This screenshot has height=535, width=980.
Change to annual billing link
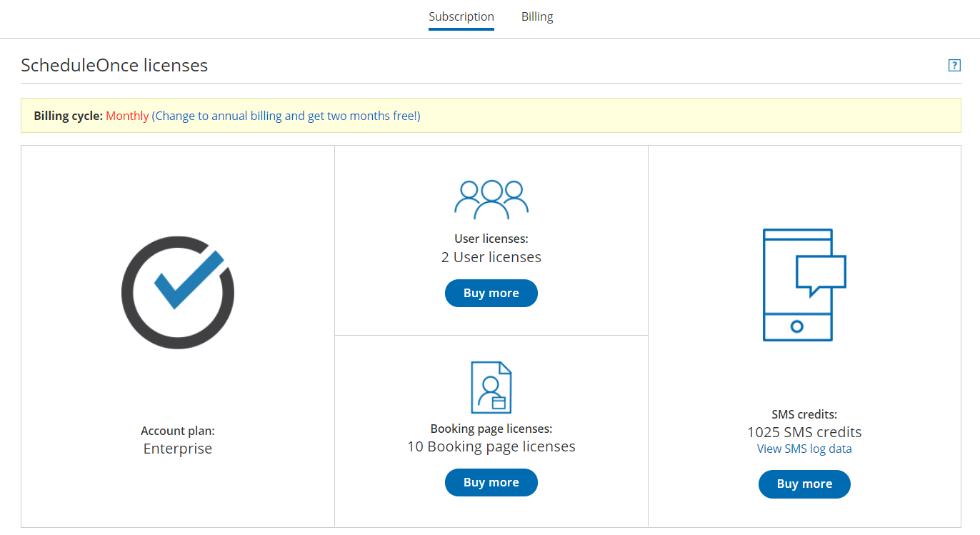coord(286,116)
